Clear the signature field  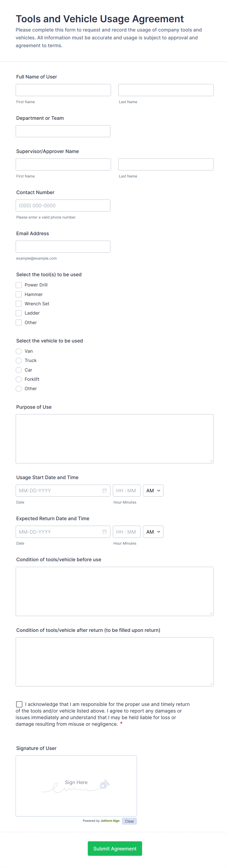(129, 821)
